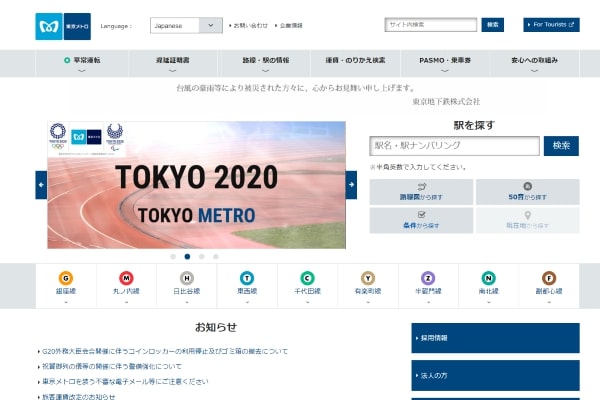Expand the chevron under PASMO・乗車券
The height and width of the screenshot is (400, 600).
pos(445,71)
